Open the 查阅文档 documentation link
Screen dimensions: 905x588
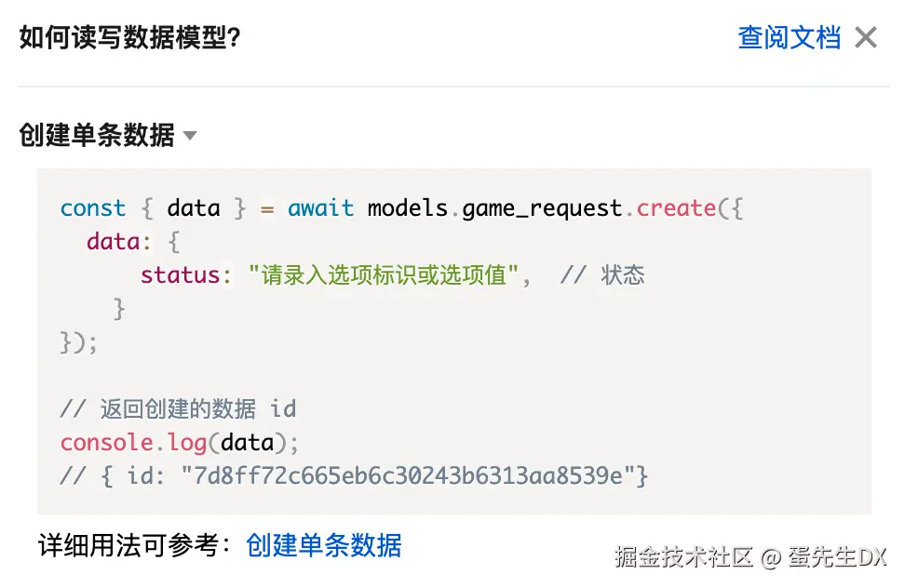789,38
